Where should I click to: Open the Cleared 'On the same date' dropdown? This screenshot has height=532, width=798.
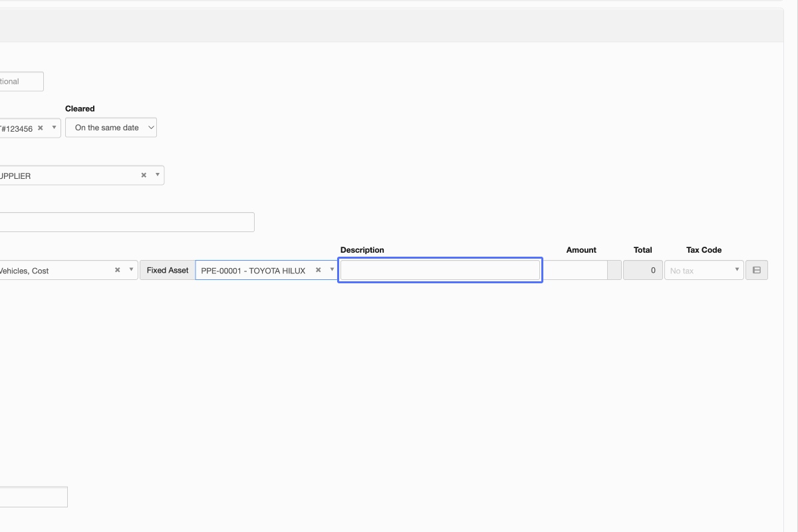[111, 128]
